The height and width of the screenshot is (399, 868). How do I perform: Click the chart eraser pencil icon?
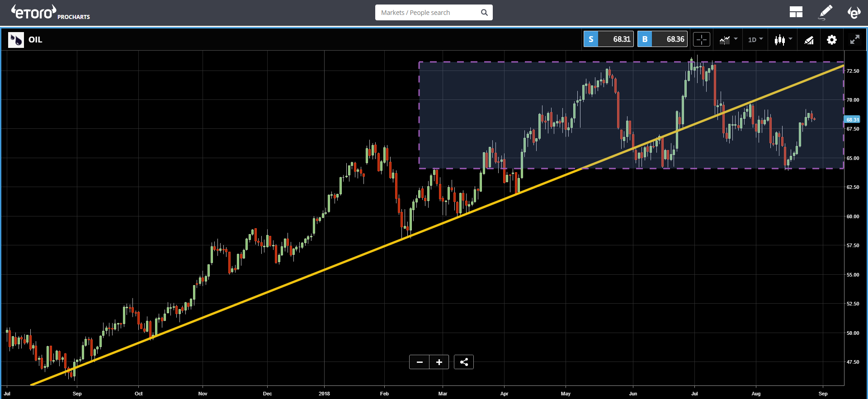[x=809, y=40]
